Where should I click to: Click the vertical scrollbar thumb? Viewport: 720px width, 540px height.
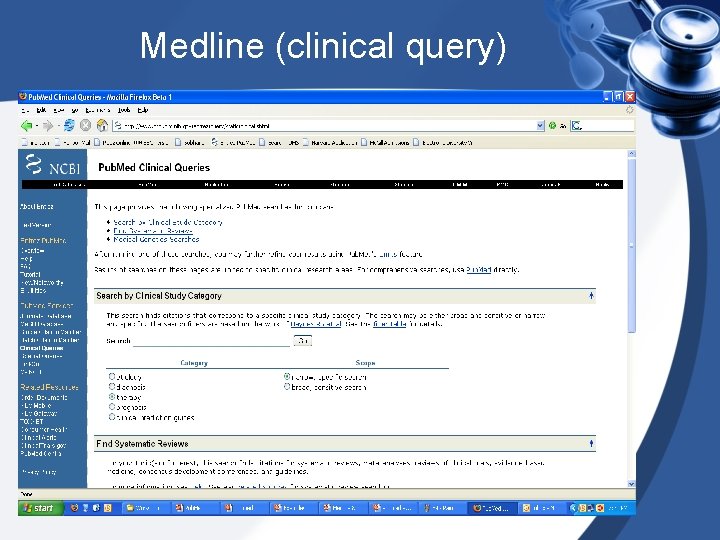pyautogui.click(x=631, y=246)
